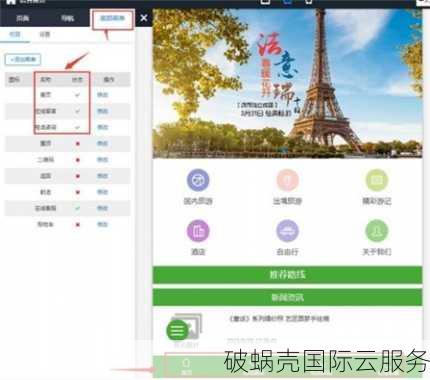Click the green 新闻资讯 bar

click(287, 297)
